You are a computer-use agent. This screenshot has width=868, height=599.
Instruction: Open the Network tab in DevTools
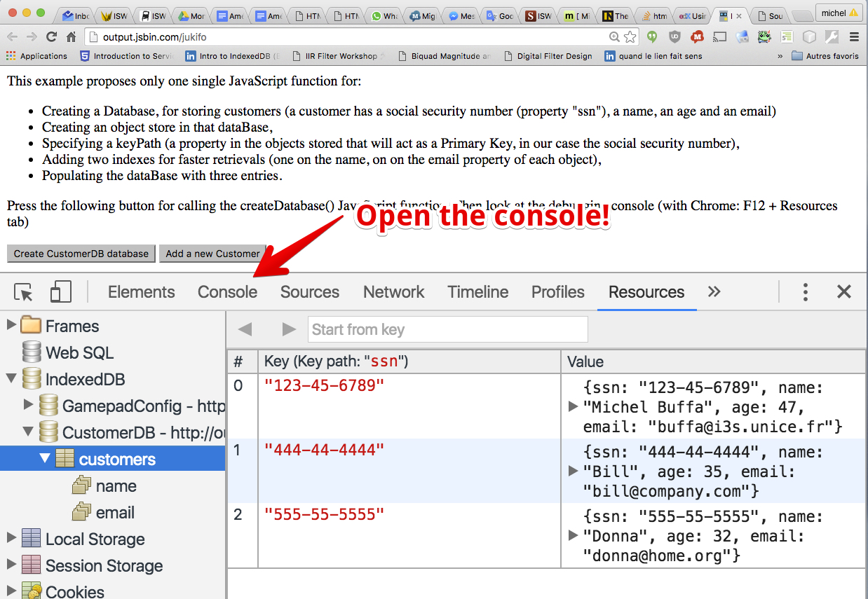[x=393, y=292]
